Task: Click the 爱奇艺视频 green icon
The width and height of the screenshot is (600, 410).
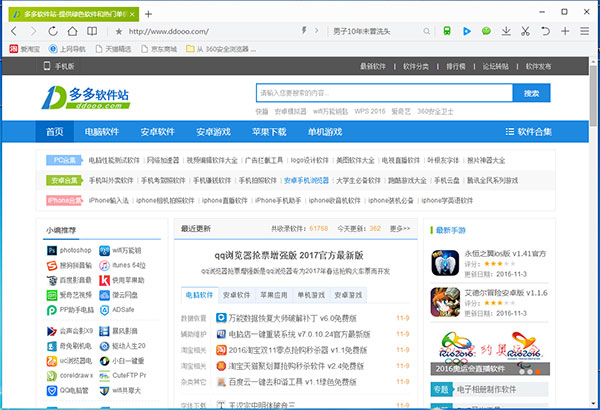Action: pyautogui.click(x=52, y=295)
